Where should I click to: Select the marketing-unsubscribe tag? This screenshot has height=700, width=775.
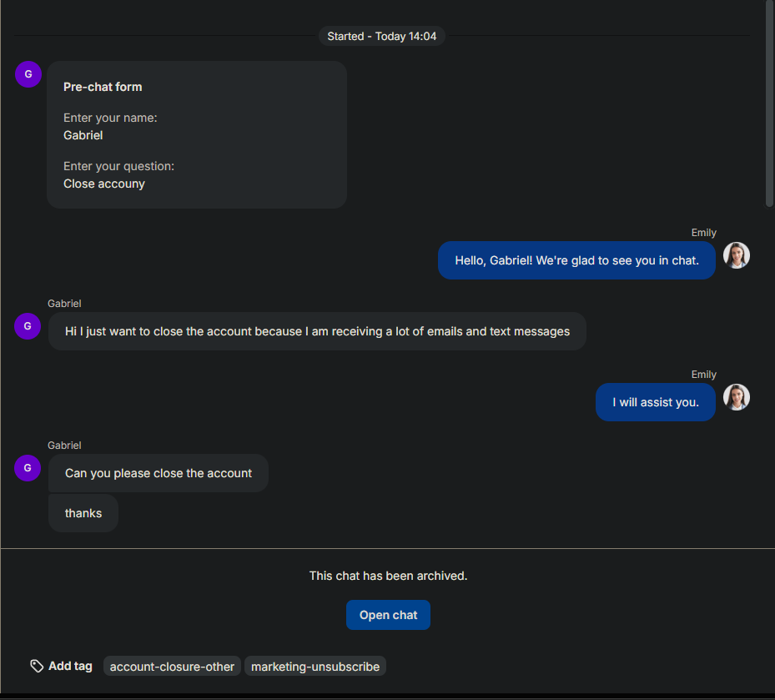(315, 666)
